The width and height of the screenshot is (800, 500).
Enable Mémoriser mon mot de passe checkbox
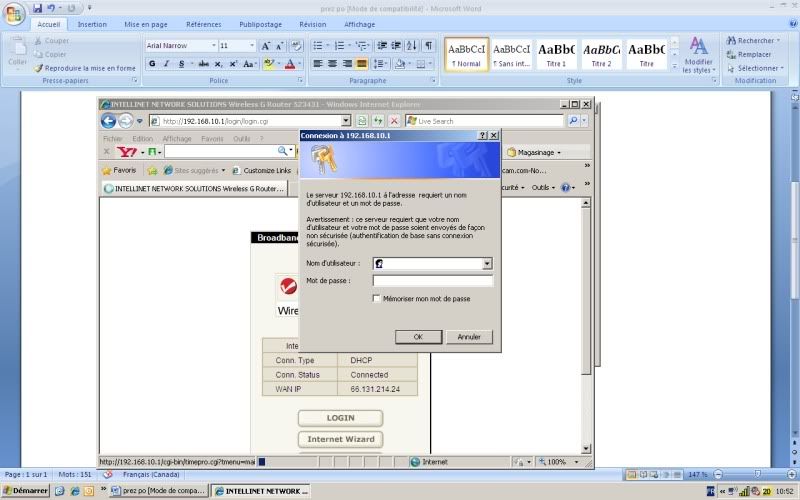[x=376, y=298]
